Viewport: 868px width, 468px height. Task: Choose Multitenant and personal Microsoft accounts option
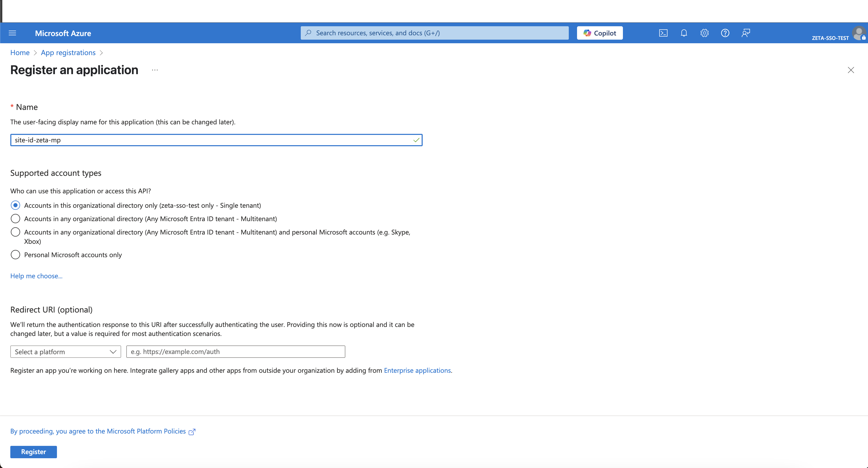pyautogui.click(x=15, y=232)
